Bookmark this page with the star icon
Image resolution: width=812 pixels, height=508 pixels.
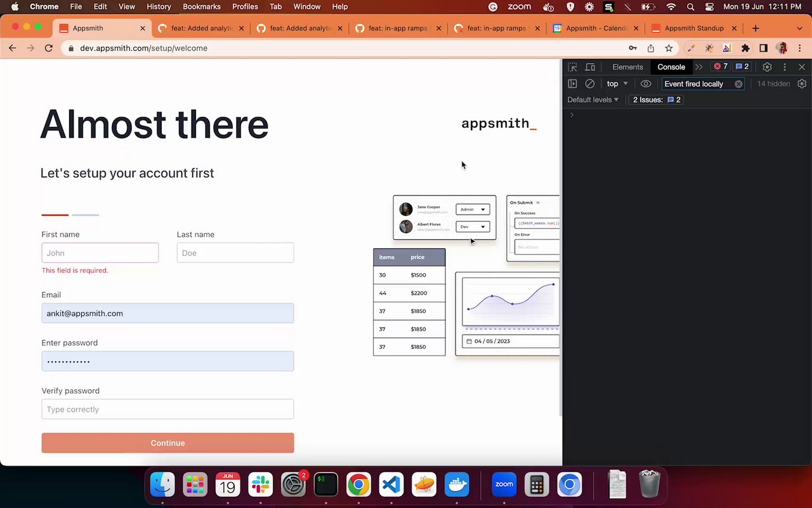pos(669,48)
